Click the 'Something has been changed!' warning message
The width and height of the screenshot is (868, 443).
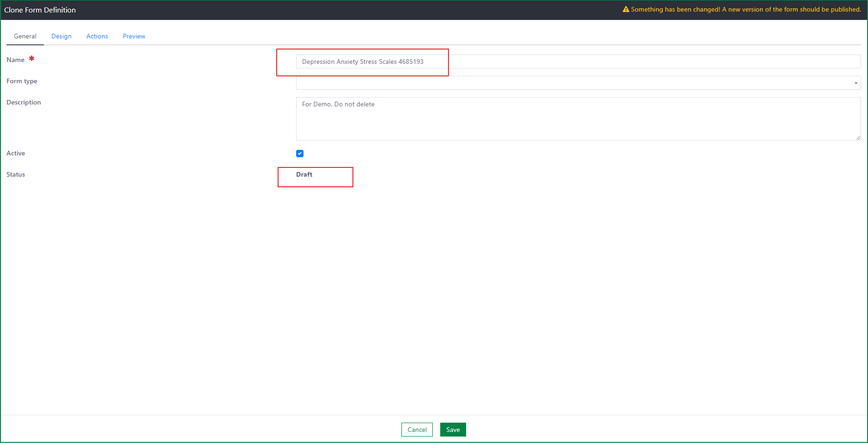click(746, 9)
